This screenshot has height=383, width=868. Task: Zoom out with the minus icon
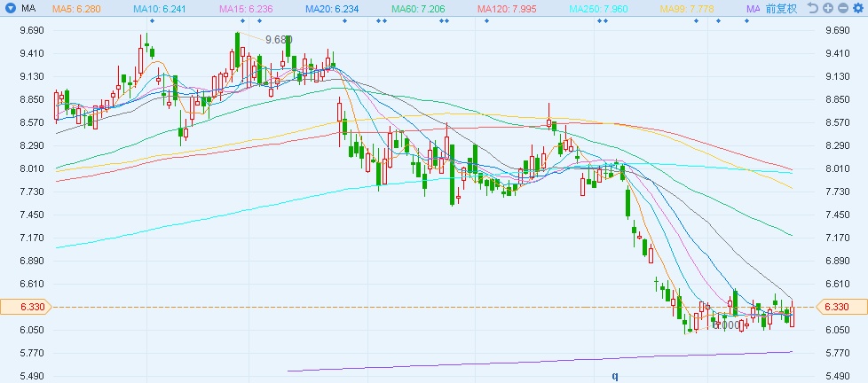(x=841, y=8)
